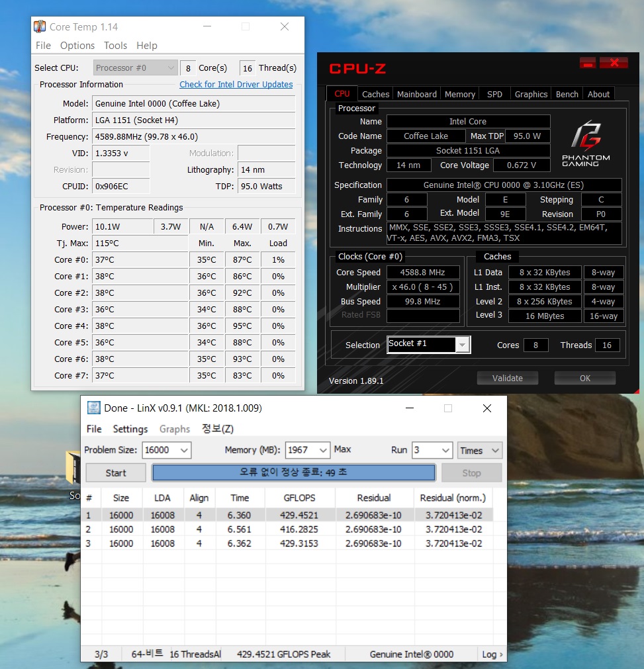Close the Core Temp window
Screen dimensions: 644x669
pyautogui.click(x=285, y=26)
